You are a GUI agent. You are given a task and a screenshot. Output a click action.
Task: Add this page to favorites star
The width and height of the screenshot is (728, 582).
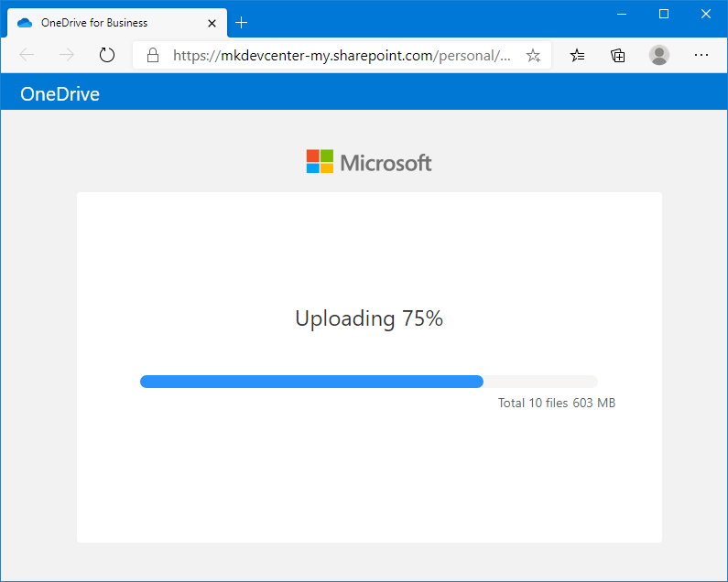pyautogui.click(x=533, y=56)
